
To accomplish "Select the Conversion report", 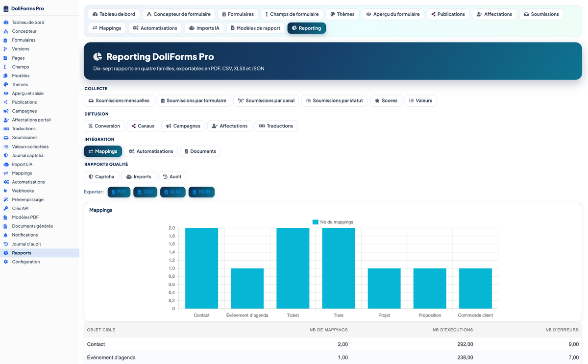I will pos(104,126).
